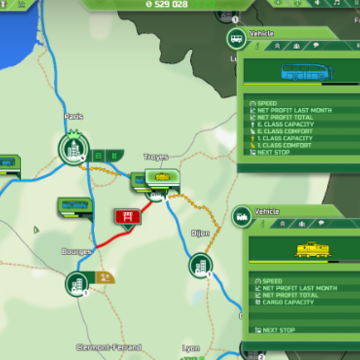Select the Dijon city icon
The image size is (360, 360).
[x=200, y=265]
